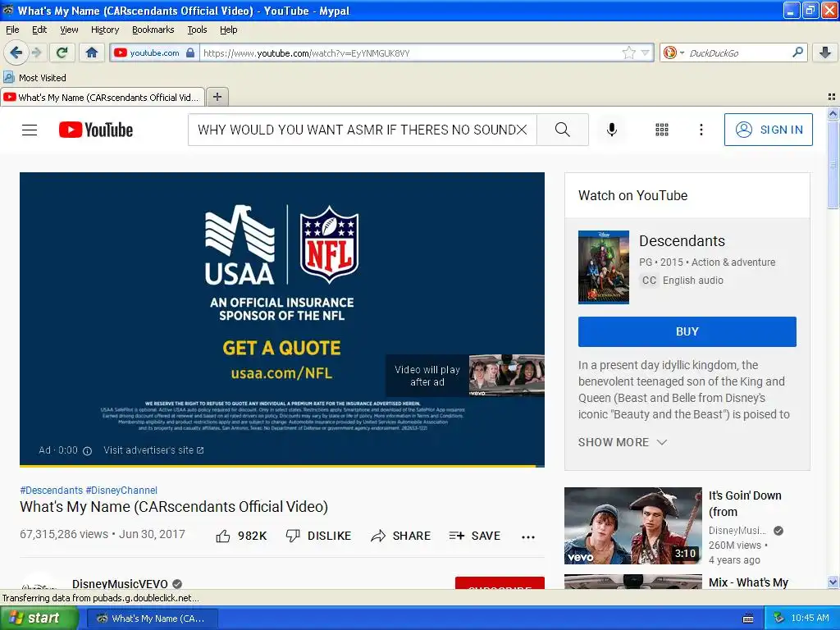
Task: Open the History menu
Action: click(105, 30)
